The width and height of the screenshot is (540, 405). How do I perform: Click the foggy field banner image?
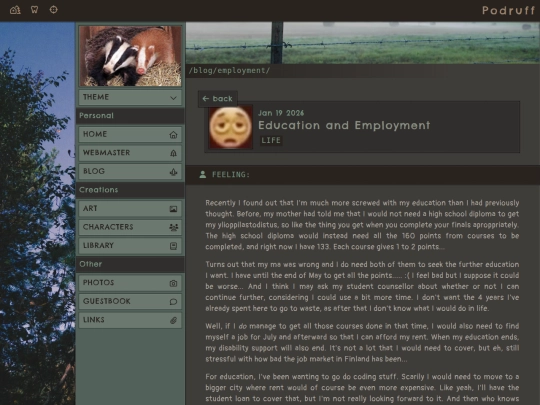(363, 43)
